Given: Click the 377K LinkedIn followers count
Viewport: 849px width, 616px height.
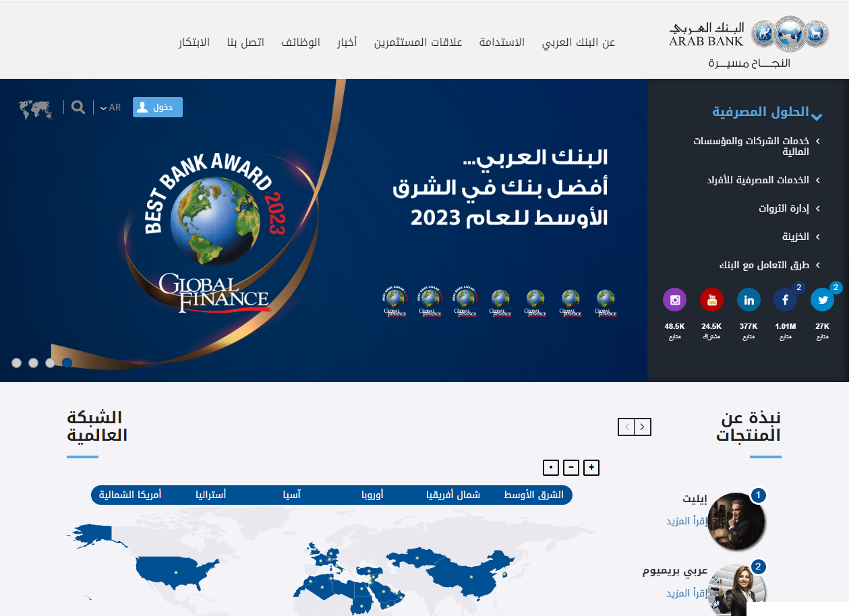Looking at the screenshot, I should click(749, 326).
